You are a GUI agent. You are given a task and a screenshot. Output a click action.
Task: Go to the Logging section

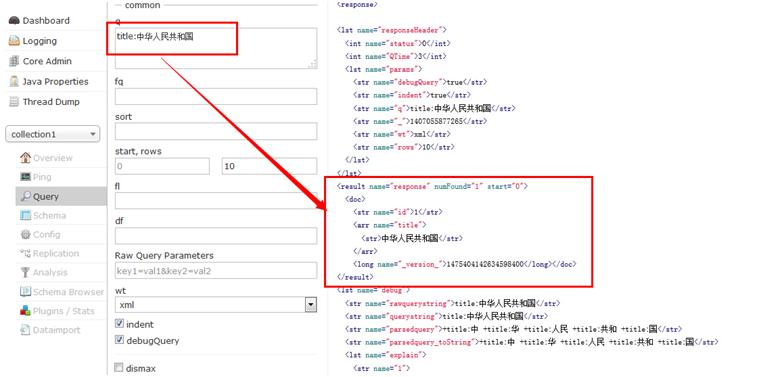click(40, 41)
